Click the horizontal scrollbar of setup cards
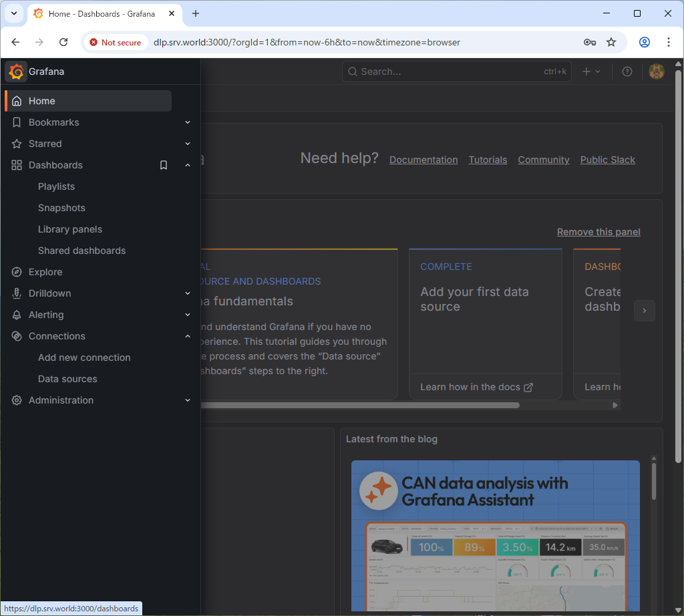The height and width of the screenshot is (616, 684). coord(360,406)
